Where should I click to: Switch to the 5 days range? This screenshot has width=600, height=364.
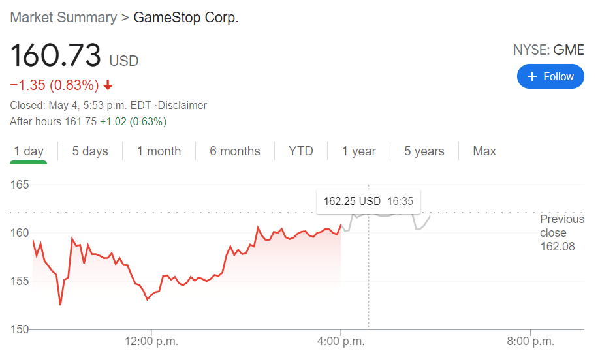tap(90, 151)
